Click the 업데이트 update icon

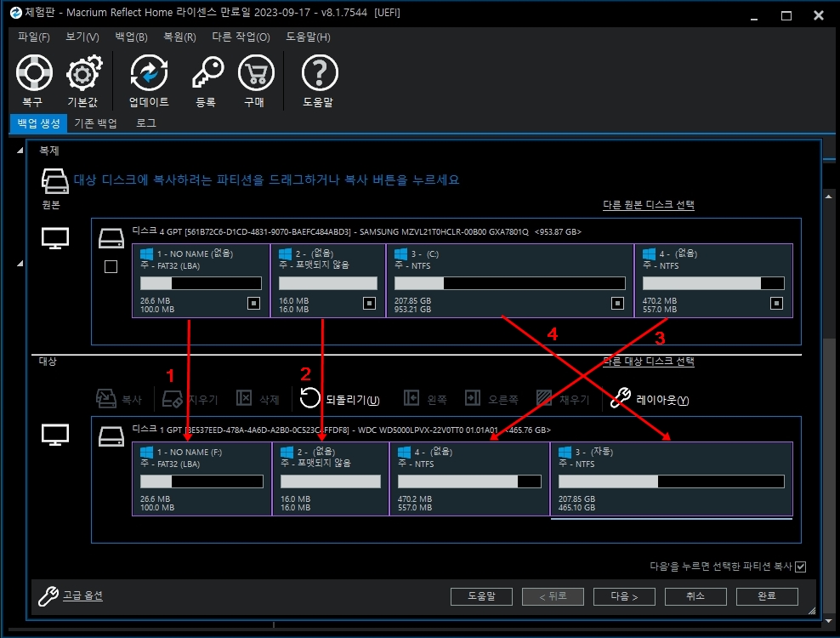tap(149, 73)
